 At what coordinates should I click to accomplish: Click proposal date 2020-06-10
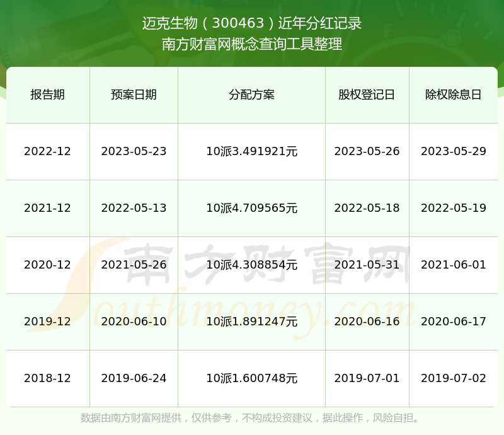coord(134,322)
